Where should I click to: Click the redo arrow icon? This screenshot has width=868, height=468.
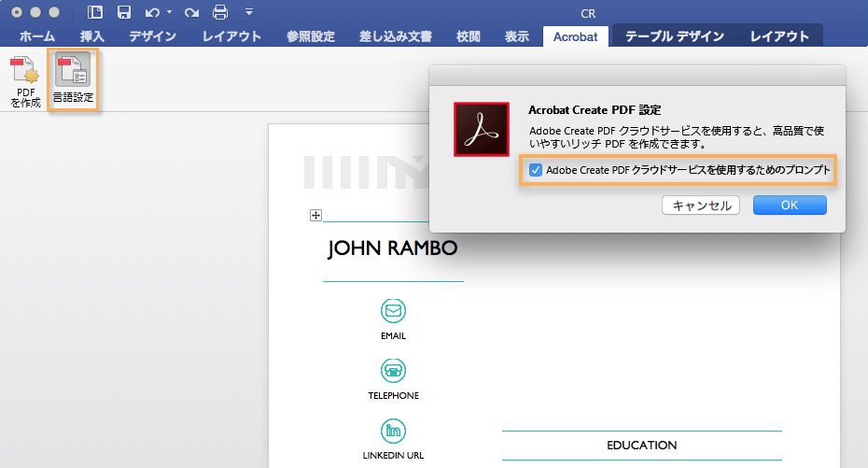pos(191,12)
